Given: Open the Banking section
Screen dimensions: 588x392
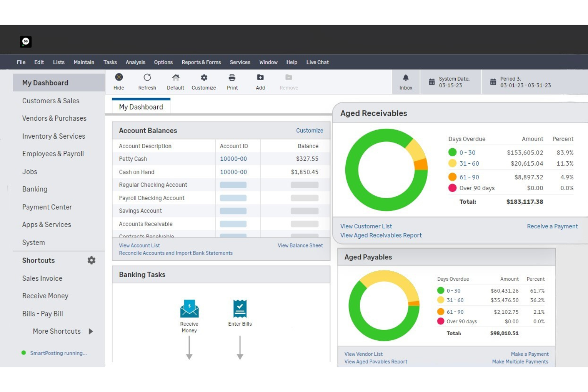Looking at the screenshot, I should 35,189.
